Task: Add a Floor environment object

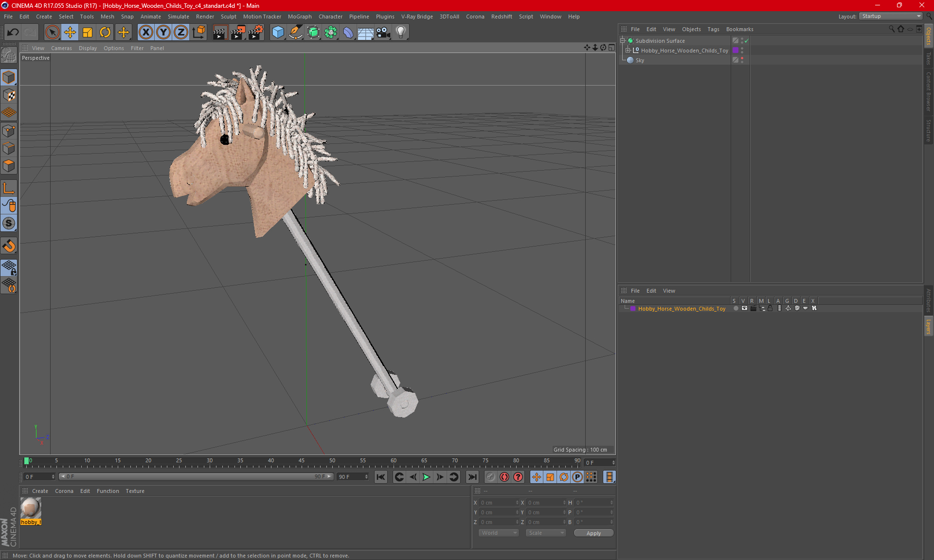Action: pos(366,32)
